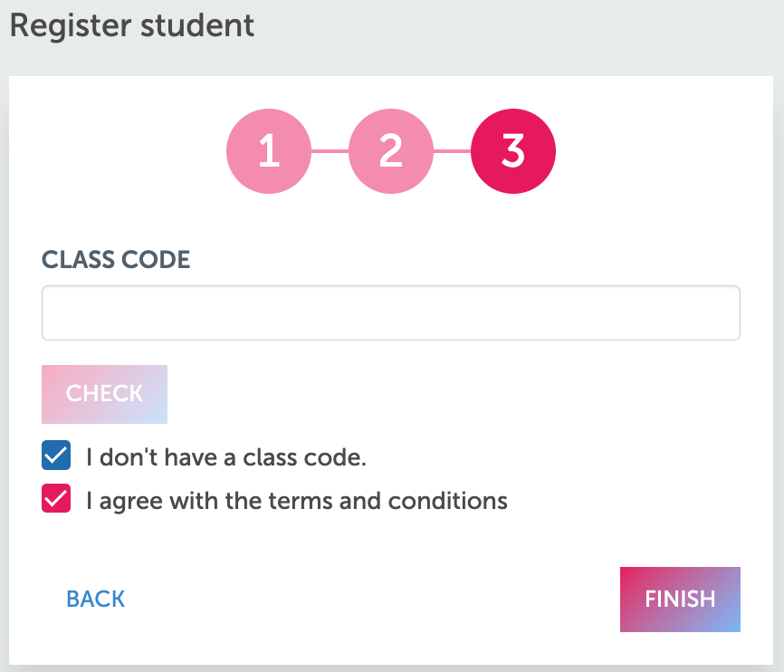Click the "Register student" heading
This screenshot has width=784, height=672.
[x=132, y=25]
